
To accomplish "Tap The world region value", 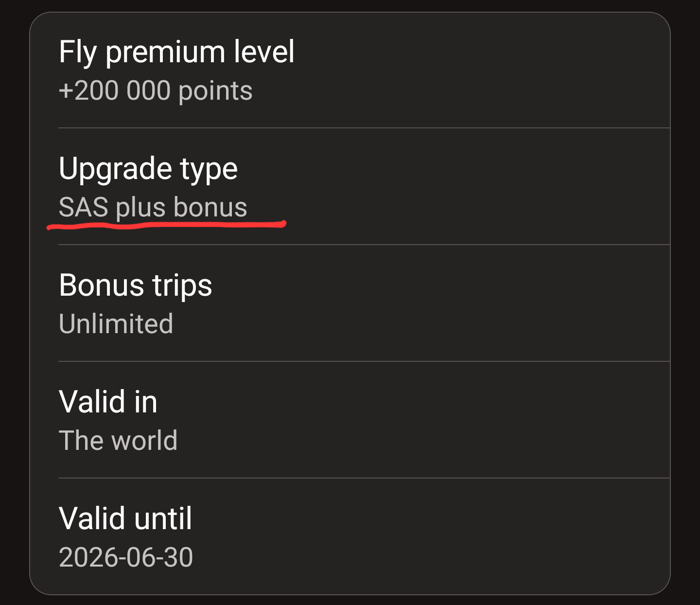I will click(x=118, y=441).
